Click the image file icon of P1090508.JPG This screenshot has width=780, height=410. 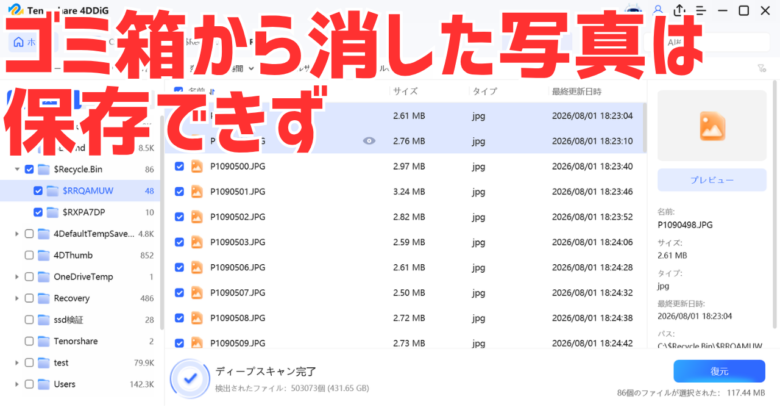pos(197,318)
